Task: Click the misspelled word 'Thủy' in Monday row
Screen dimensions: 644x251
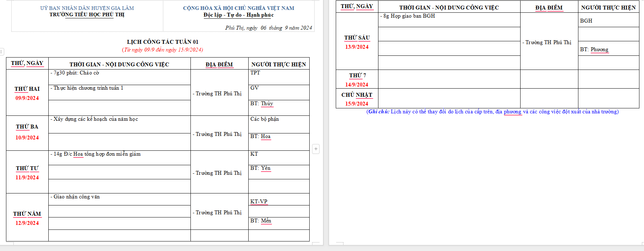Action: (267, 103)
